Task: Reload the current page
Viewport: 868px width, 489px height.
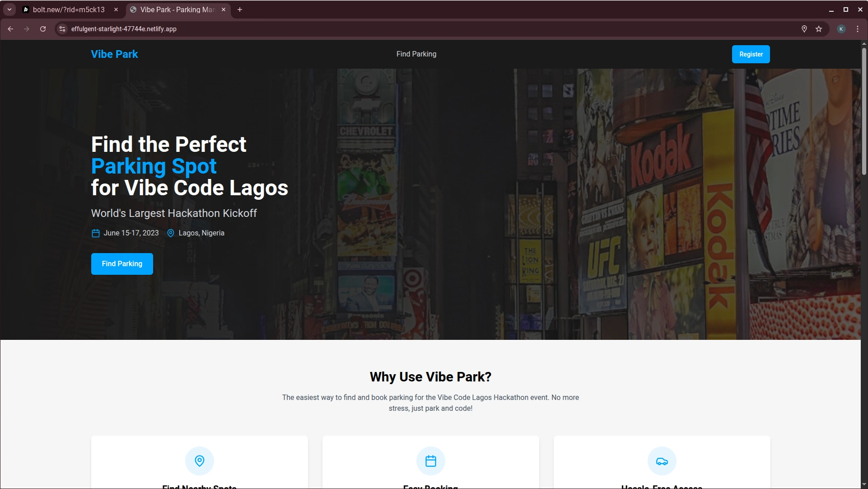Action: coord(43,29)
